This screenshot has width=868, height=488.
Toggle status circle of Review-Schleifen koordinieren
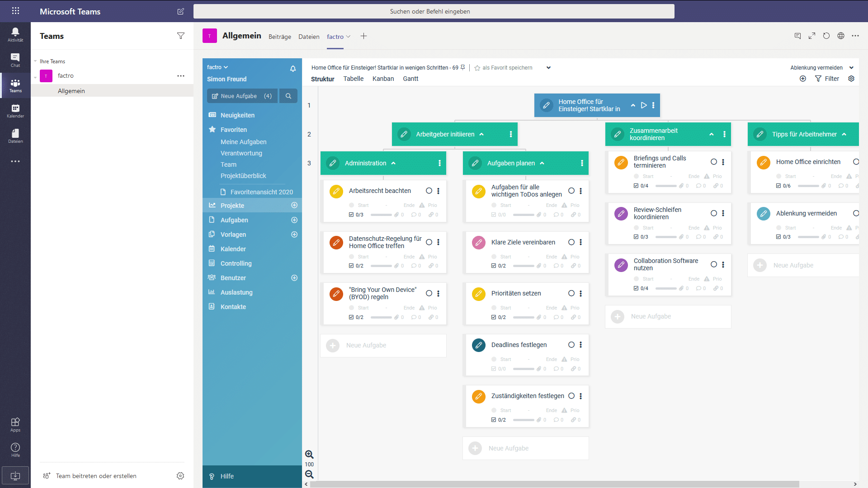[714, 213]
